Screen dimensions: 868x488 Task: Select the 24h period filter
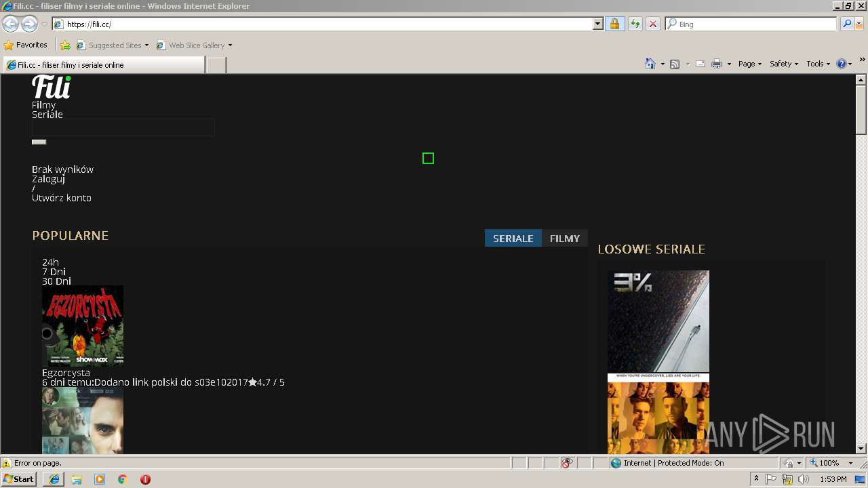[x=50, y=262]
